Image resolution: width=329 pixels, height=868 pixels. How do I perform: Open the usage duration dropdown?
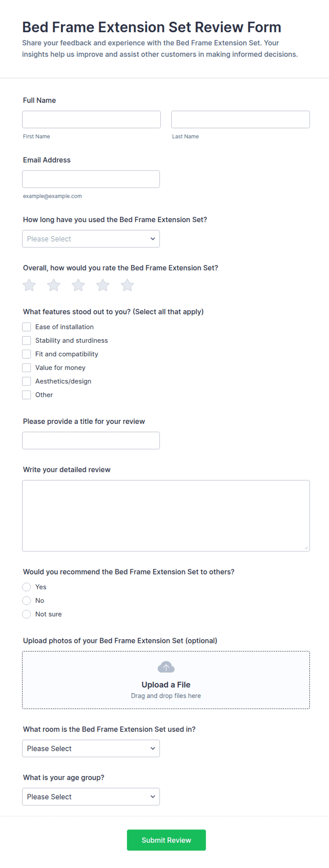pyautogui.click(x=91, y=239)
